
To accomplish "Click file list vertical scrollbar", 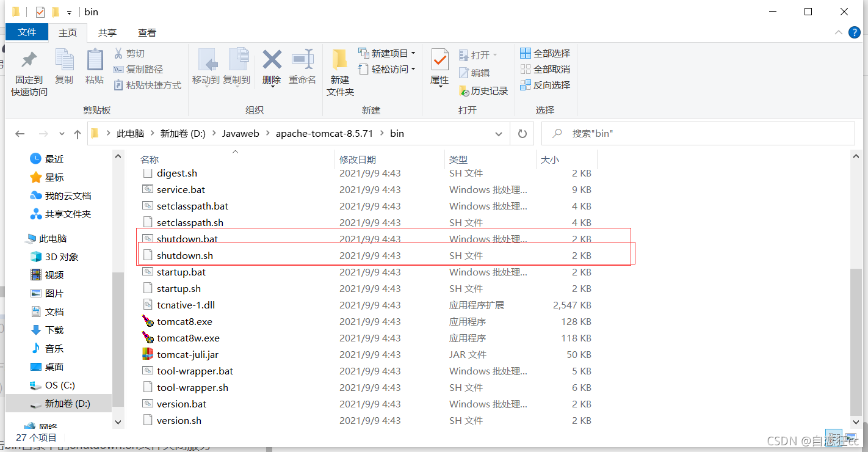I will (856, 341).
